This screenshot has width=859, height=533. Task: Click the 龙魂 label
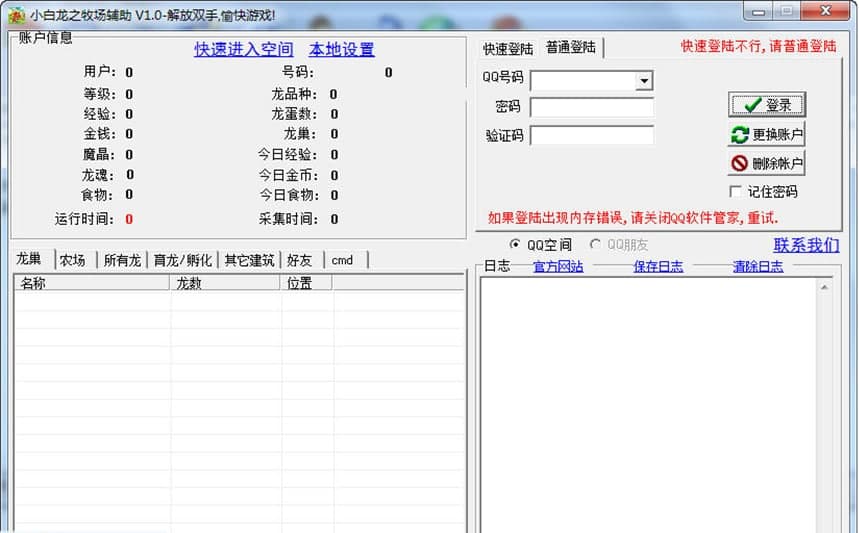[99, 175]
